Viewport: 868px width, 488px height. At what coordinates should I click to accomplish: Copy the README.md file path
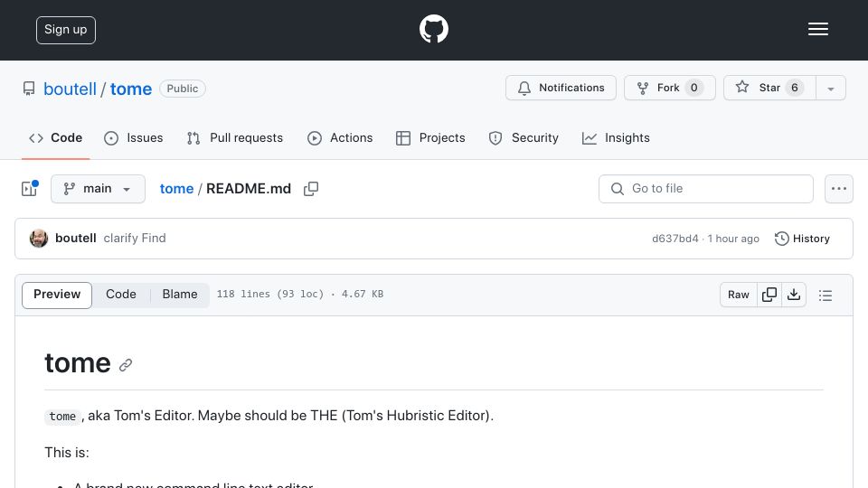pos(311,189)
